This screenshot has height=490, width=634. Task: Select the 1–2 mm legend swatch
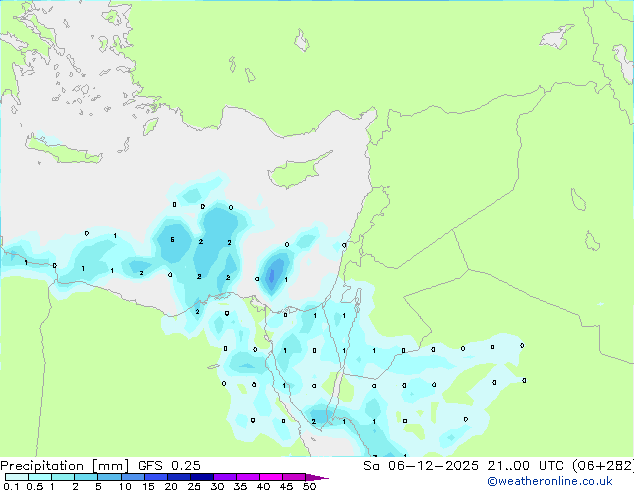(63, 477)
